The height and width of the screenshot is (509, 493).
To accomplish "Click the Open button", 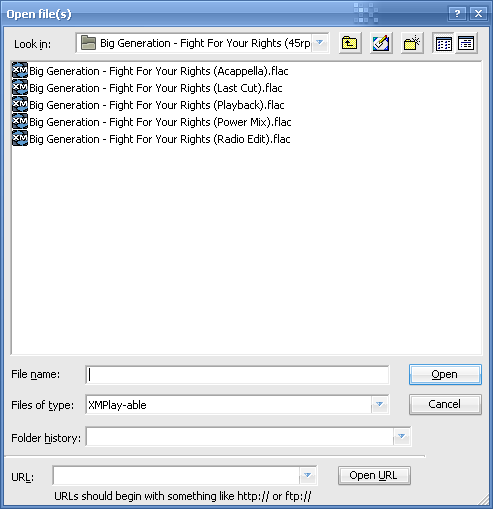I will 445,374.
